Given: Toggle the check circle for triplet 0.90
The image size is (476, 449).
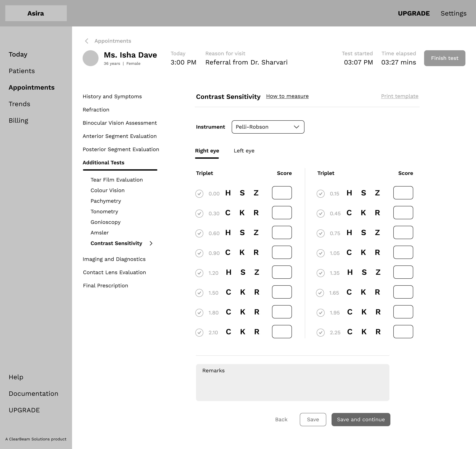Looking at the screenshot, I should [199, 253].
